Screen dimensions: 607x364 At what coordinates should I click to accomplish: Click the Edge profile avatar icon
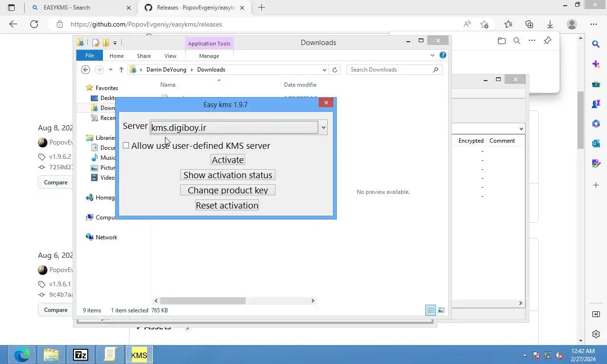coord(572,24)
